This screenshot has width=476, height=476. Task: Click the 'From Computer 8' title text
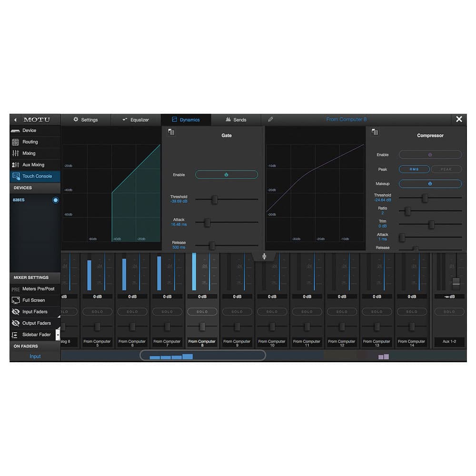coord(347,119)
